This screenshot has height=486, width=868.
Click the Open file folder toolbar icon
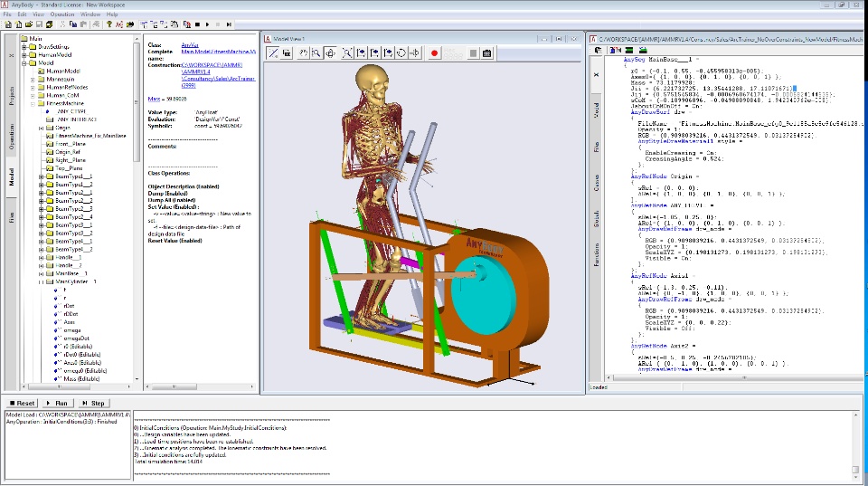[28, 24]
